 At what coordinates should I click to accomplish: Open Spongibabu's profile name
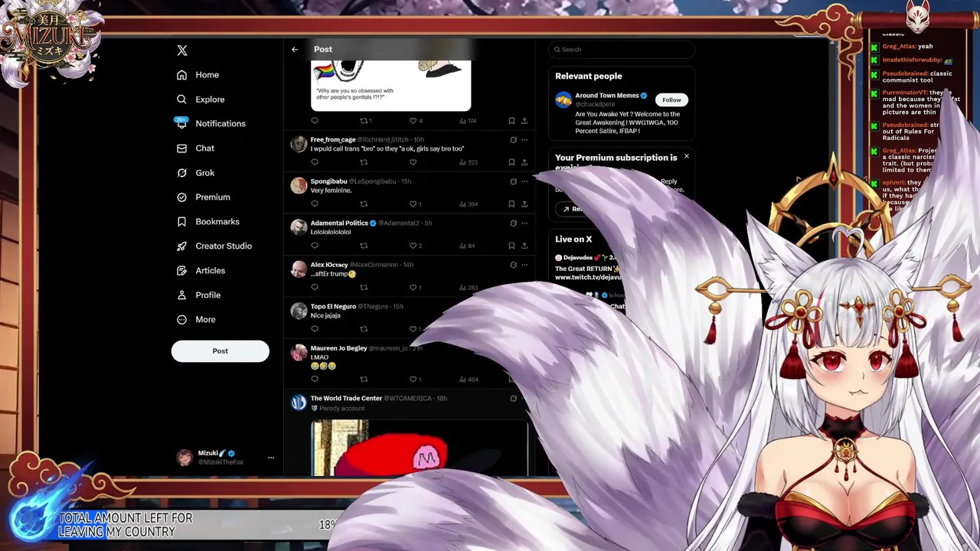coord(328,182)
